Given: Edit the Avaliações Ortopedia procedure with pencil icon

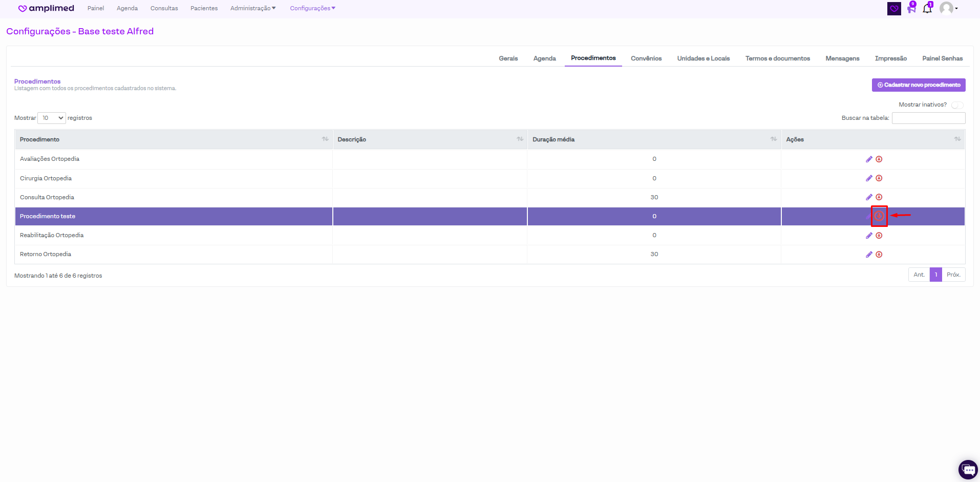Looking at the screenshot, I should [869, 159].
